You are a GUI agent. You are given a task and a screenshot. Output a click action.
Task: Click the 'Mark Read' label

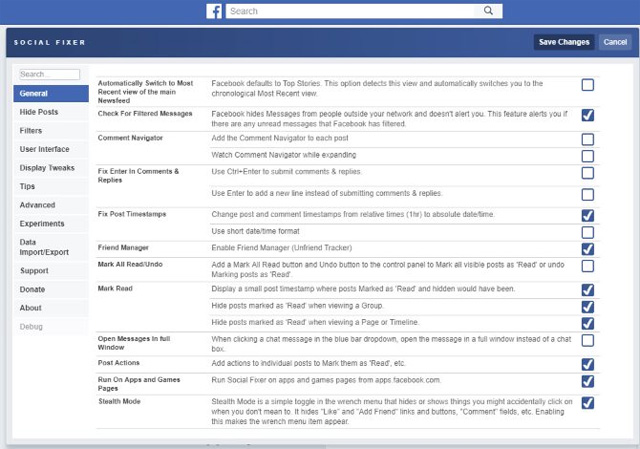[115, 288]
